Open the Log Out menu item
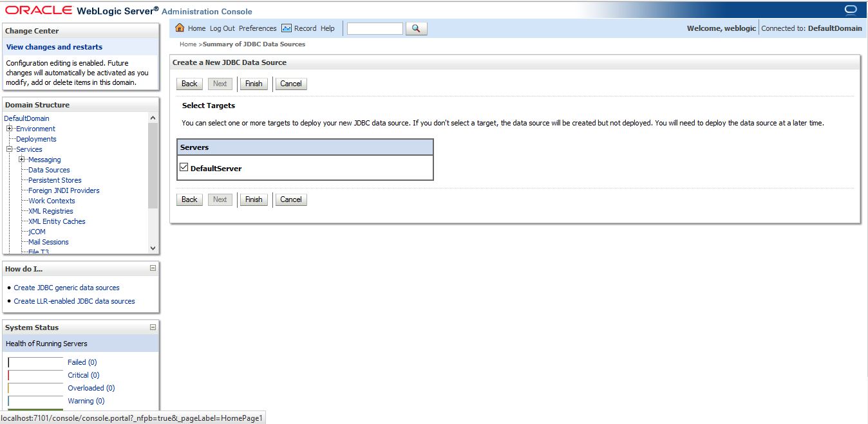868x424 pixels. 222,28
